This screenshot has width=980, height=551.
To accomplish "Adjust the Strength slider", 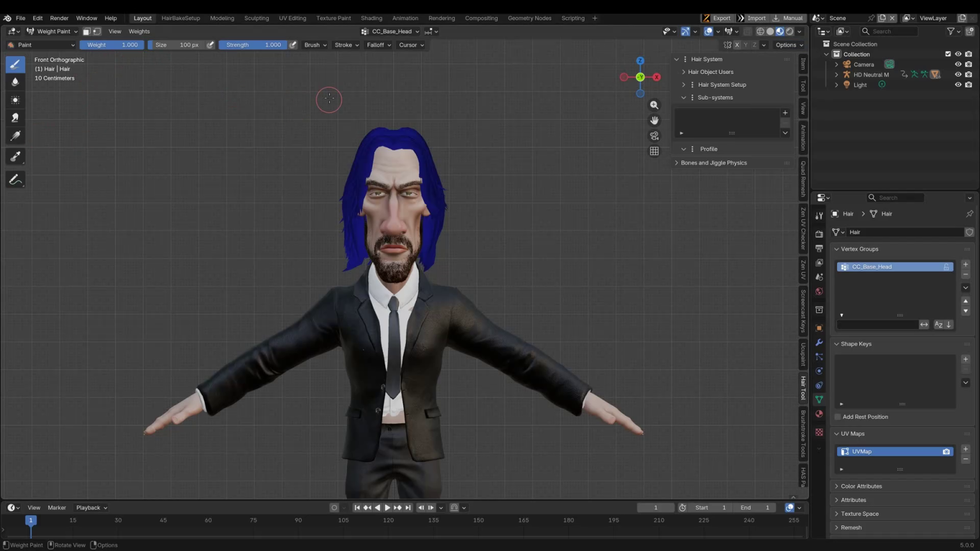I will [253, 45].
